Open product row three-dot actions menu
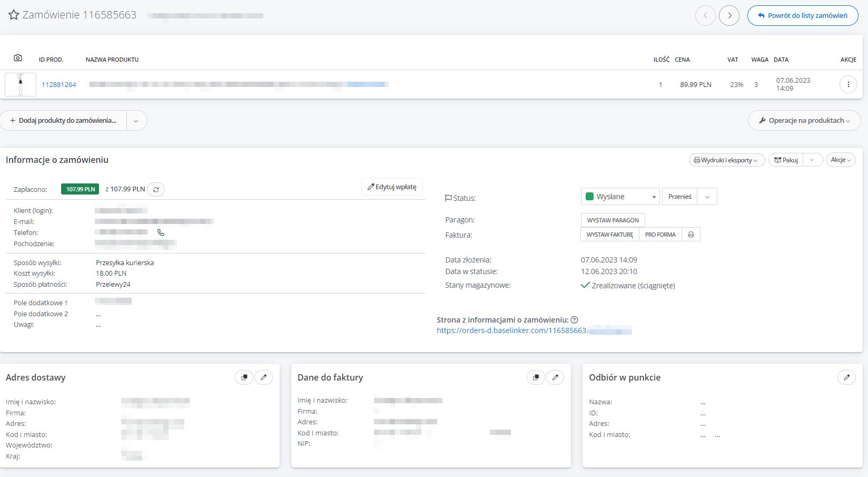Image resolution: width=868 pixels, height=477 pixels. [848, 84]
